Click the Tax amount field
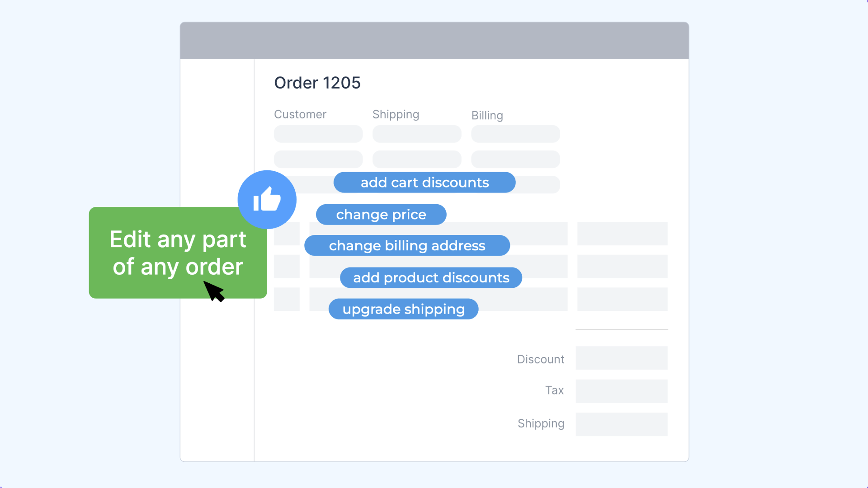 pos(621,391)
